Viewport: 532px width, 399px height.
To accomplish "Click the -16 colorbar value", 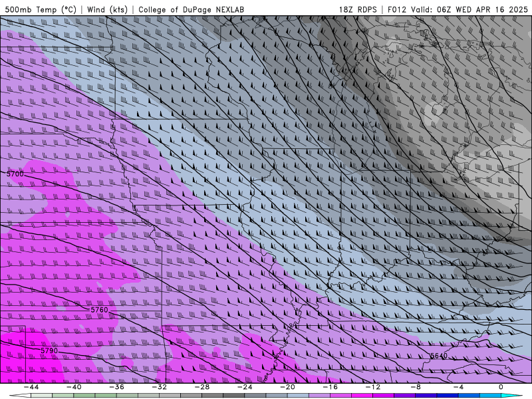I will pyautogui.click(x=330, y=387).
